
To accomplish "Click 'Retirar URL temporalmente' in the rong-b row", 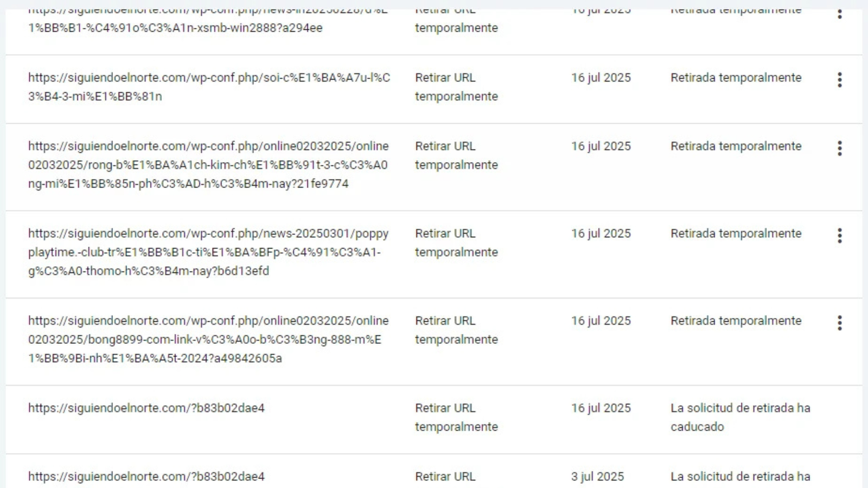I will point(456,155).
